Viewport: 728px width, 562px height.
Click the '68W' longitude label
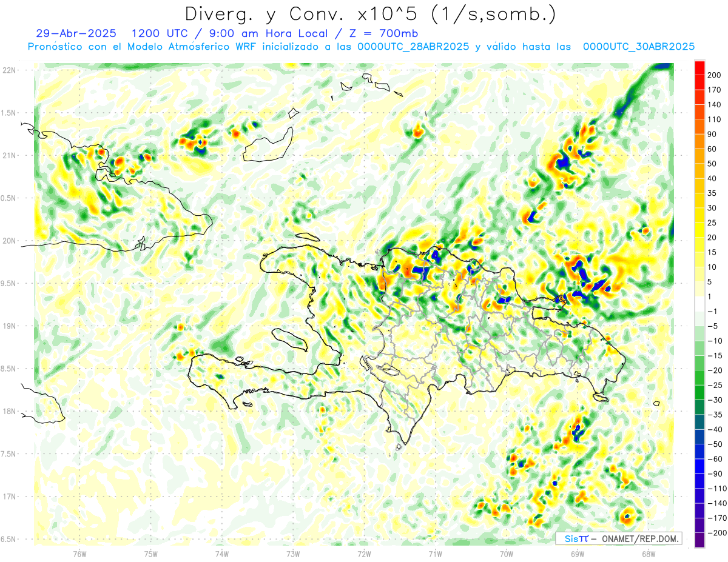649,554
